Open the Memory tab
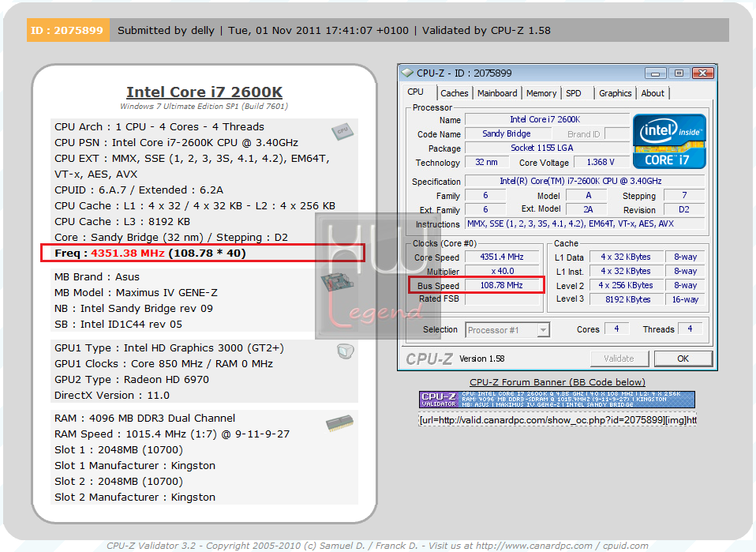This screenshot has height=552, width=756. click(x=541, y=93)
